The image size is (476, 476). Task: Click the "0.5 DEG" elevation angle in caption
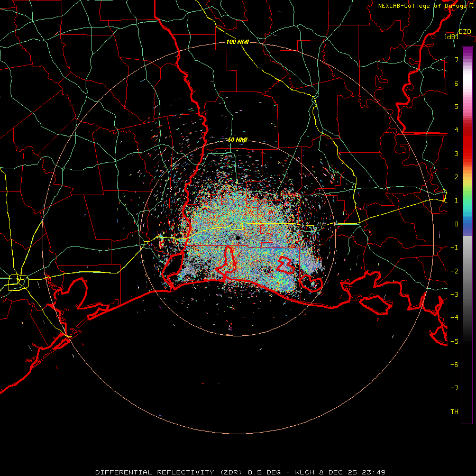point(264,472)
